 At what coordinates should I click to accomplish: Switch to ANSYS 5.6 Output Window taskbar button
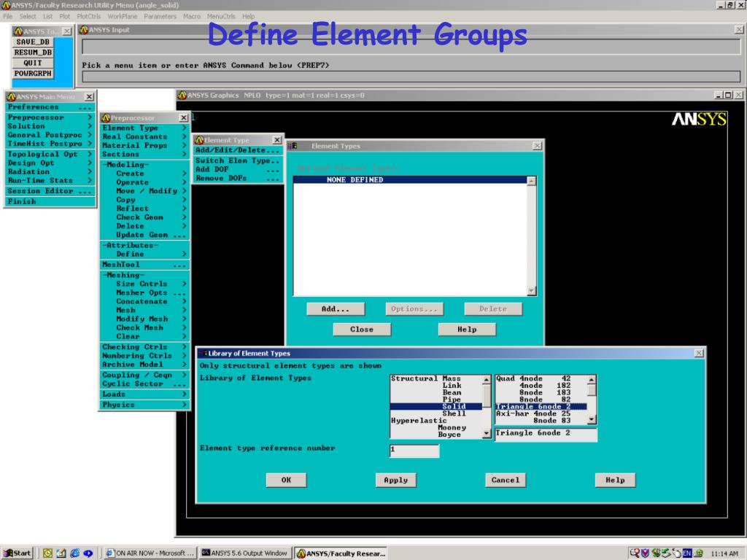(244, 553)
